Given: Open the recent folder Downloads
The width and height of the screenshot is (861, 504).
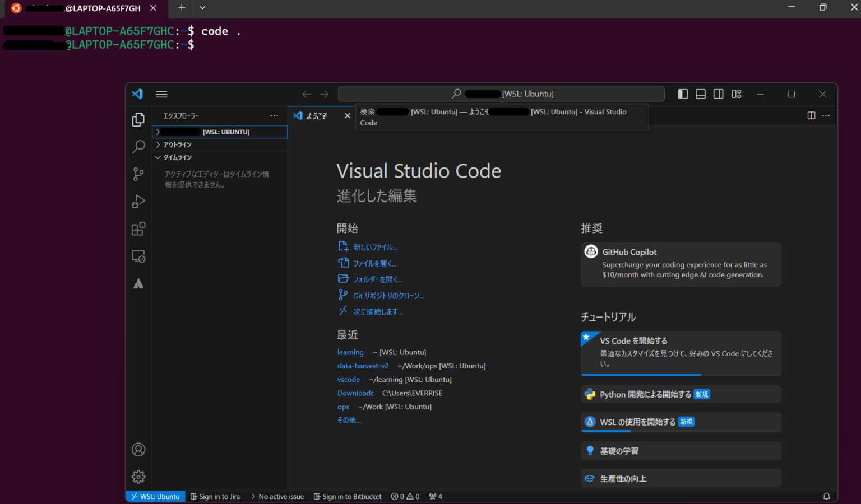Looking at the screenshot, I should click(355, 393).
